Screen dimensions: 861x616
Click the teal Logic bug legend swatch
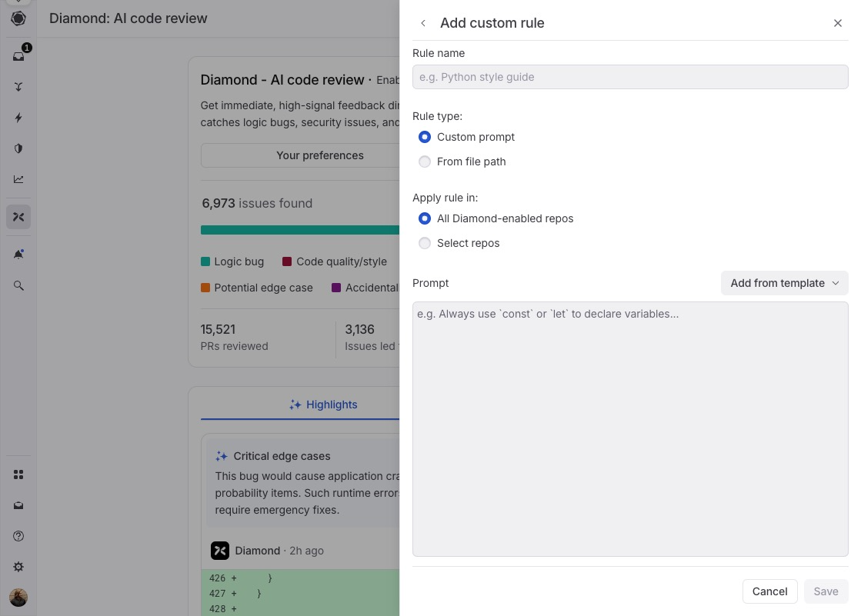click(x=205, y=261)
